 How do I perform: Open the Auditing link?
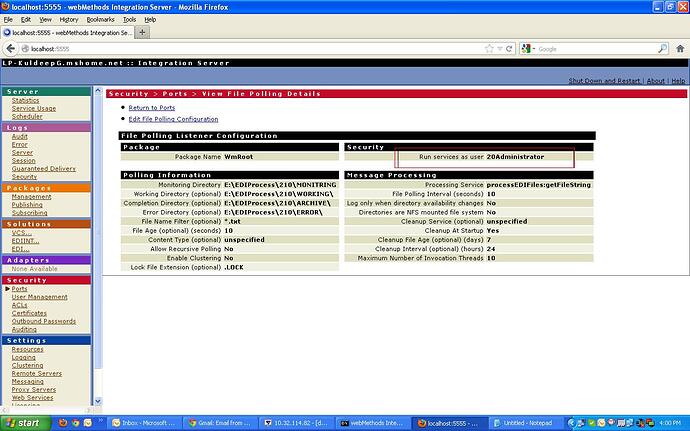tap(24, 329)
